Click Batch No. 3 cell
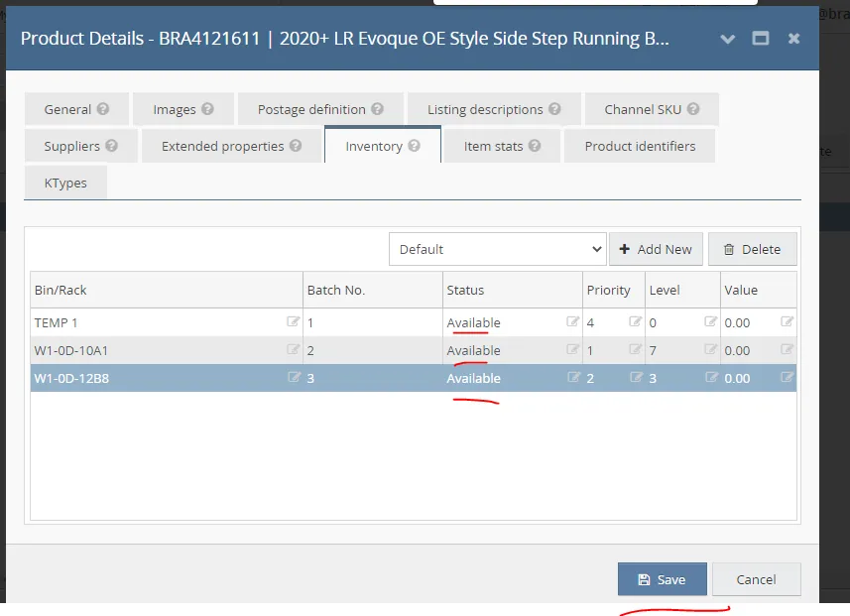This screenshot has width=850, height=616. (x=373, y=378)
